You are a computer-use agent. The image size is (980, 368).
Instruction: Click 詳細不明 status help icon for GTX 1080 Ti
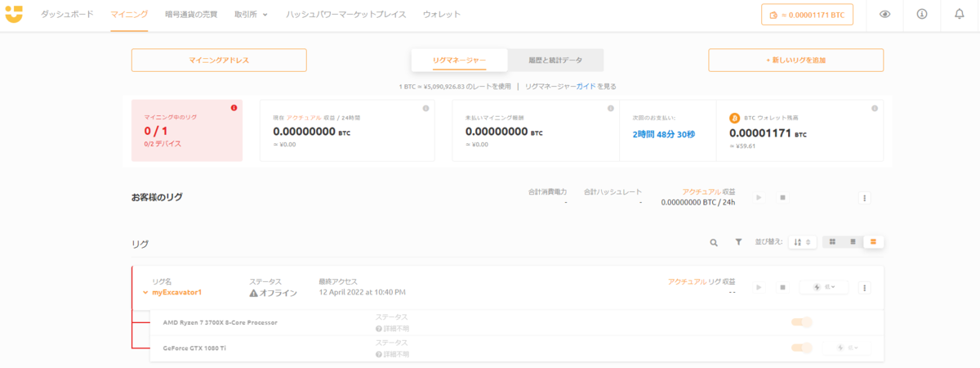[379, 354]
